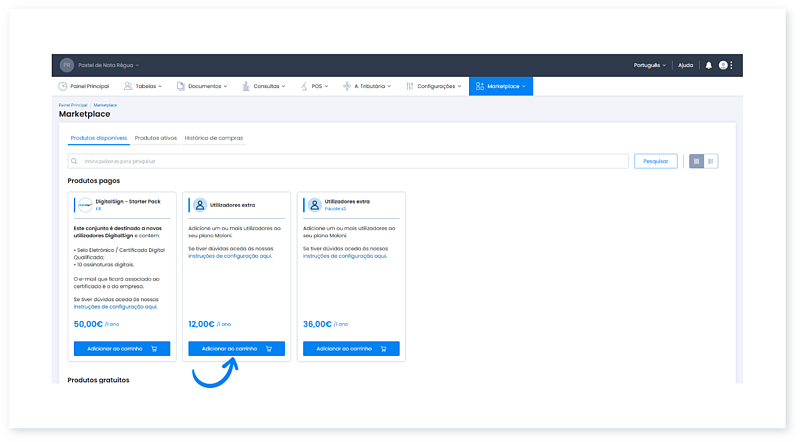Switch to the Produtos ativos tab
The height and width of the screenshot is (442, 800).
click(156, 137)
